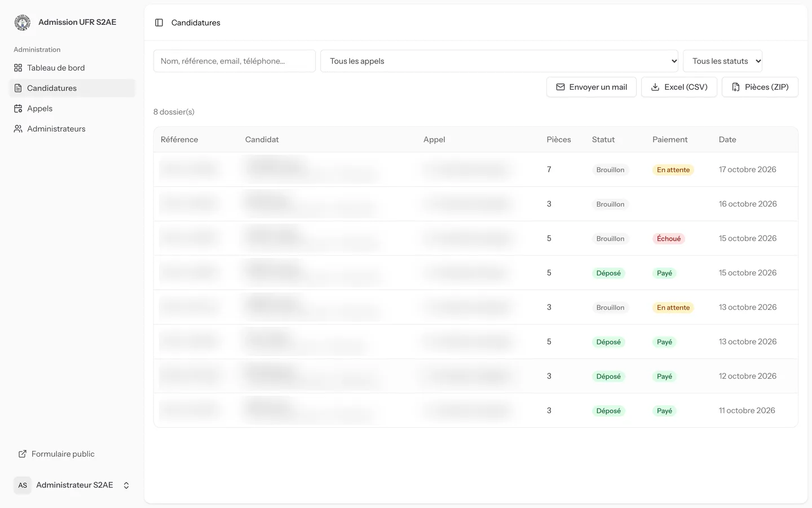The width and height of the screenshot is (812, 508).
Task: Open the Appels section
Action: pos(72,108)
